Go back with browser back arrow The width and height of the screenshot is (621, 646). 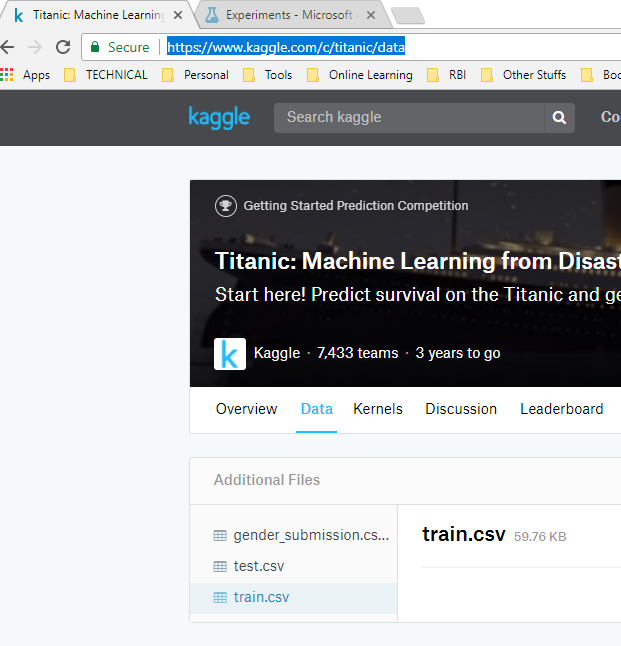point(8,47)
